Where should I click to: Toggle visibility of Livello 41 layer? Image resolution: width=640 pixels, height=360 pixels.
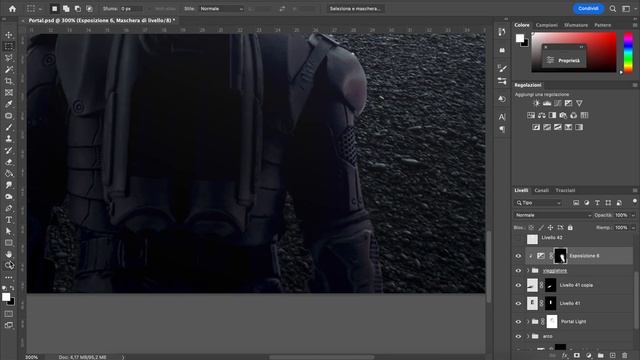(x=518, y=303)
